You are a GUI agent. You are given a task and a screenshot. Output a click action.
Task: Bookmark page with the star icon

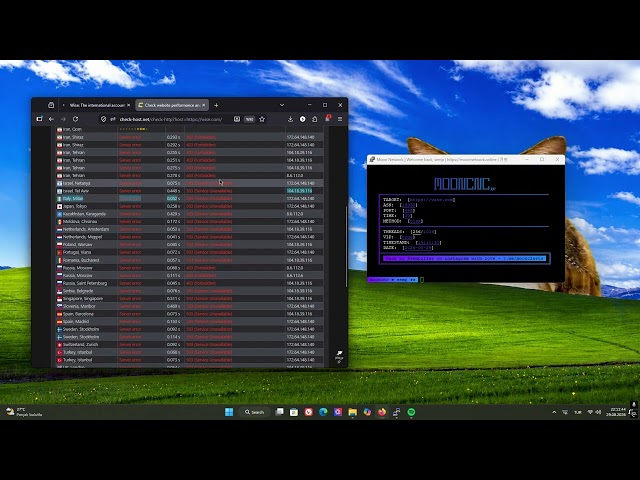tap(262, 119)
